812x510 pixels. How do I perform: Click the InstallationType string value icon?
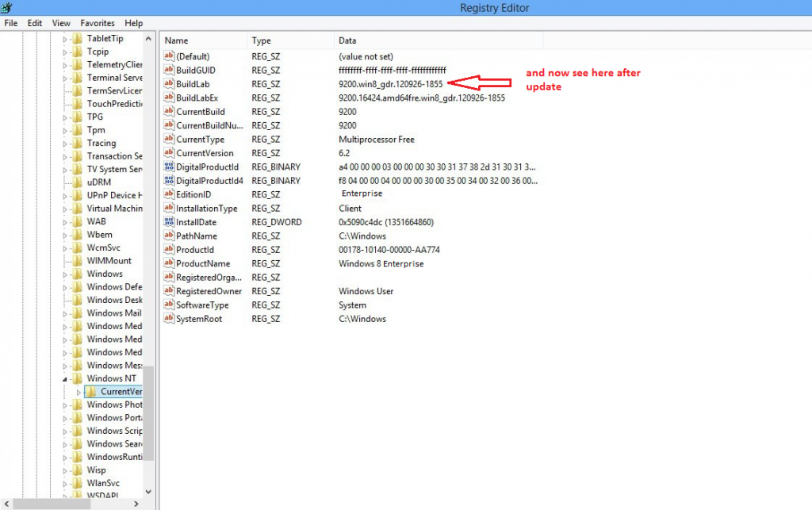[x=169, y=208]
